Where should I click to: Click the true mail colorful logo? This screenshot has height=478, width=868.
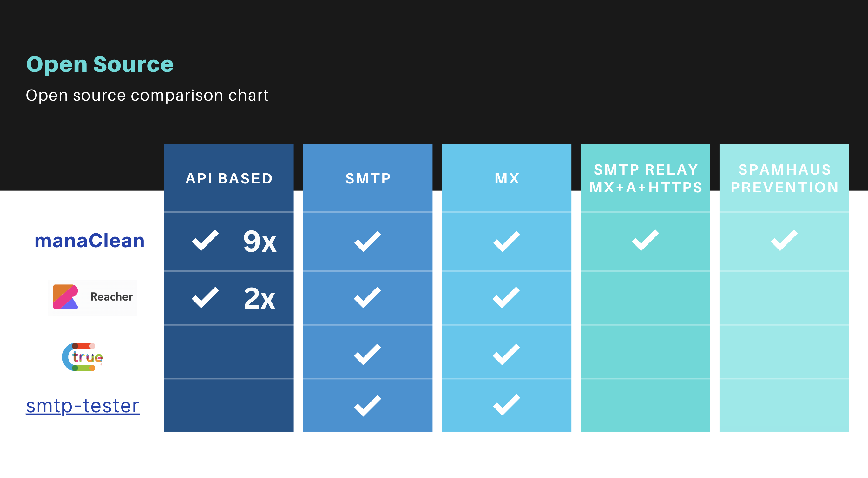[82, 357]
